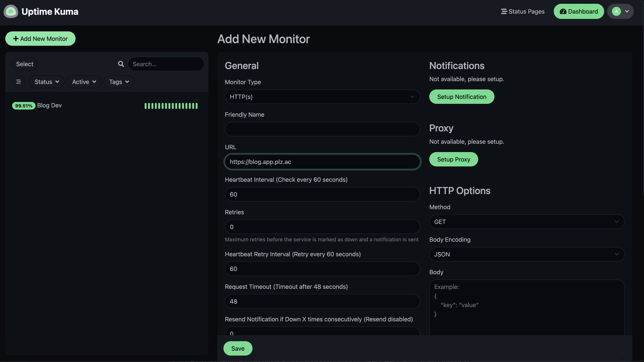Screen dimensions: 644x362
Task: Click the Uptime Kuma logo icon
Action: point(11,12)
